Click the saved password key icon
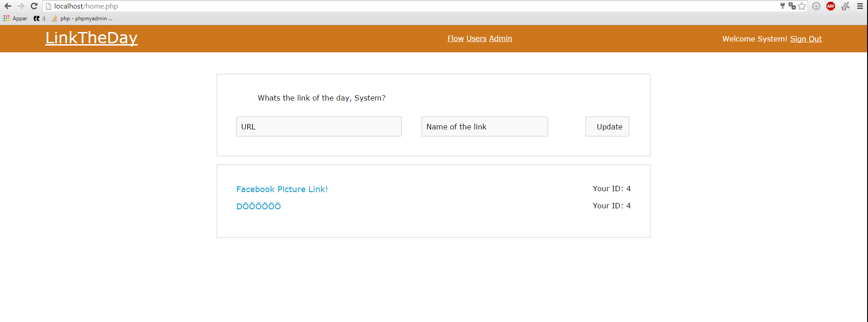The image size is (868, 322). [782, 6]
